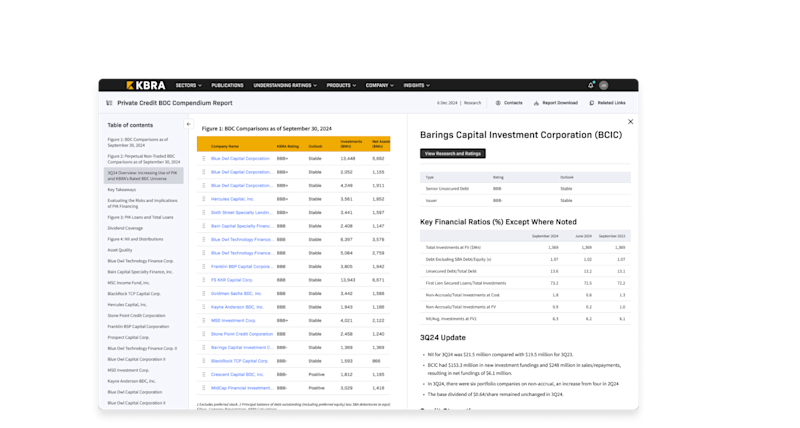
Task: Expand the Insights dropdown menu
Action: (416, 85)
